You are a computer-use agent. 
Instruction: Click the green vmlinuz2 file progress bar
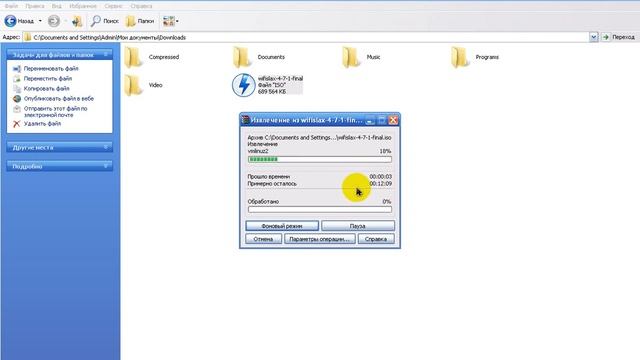tap(320, 159)
